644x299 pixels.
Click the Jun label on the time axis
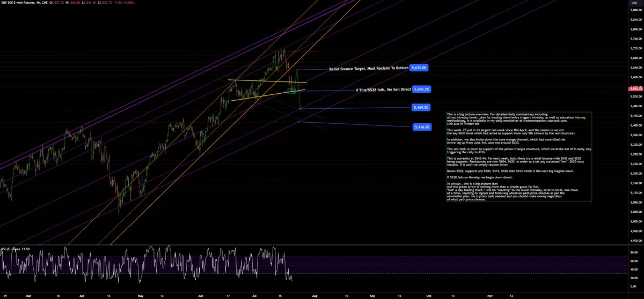tap(201, 295)
